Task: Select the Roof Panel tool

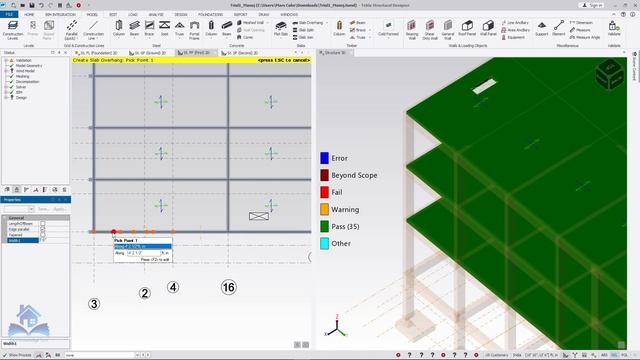Action: pyautogui.click(x=467, y=29)
